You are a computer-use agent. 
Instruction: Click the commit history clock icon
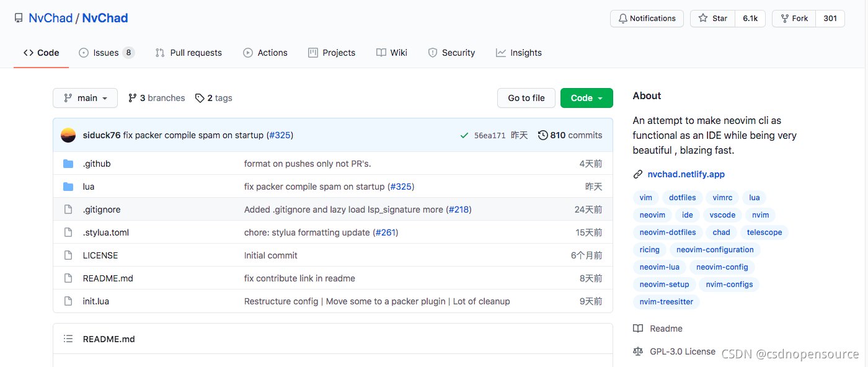point(542,135)
